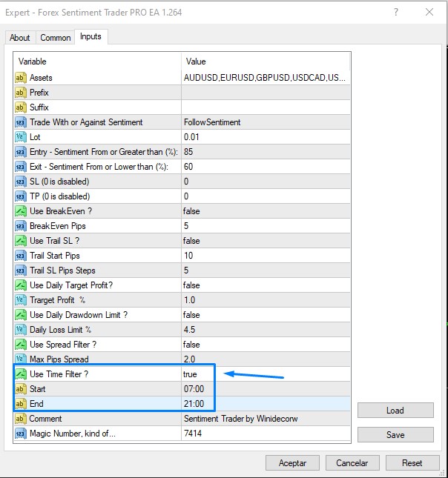Reset inputs to defaults
Viewport: 448px width, 478px height.
coord(412,463)
